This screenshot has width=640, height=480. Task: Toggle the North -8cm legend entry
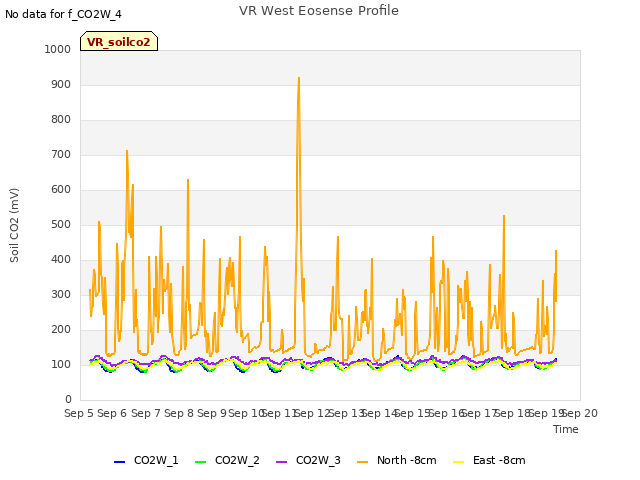[397, 460]
